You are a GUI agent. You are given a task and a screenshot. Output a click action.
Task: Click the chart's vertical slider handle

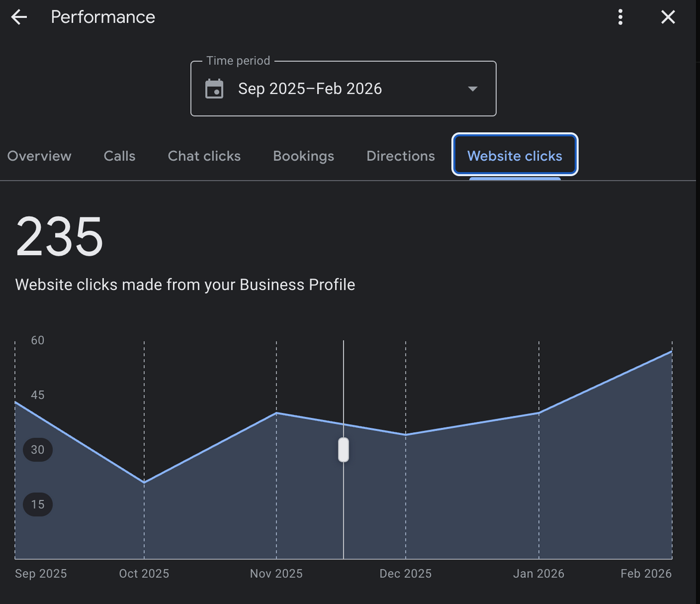coord(343,450)
